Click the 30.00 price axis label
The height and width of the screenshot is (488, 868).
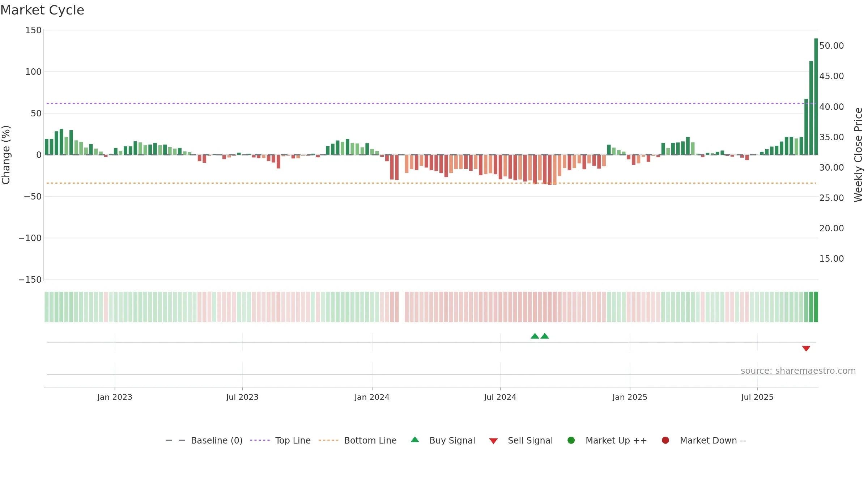click(x=831, y=168)
